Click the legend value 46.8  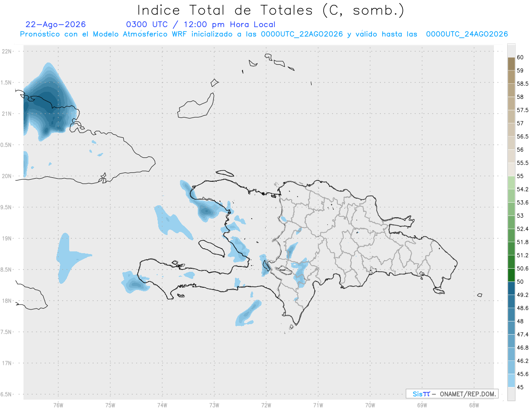pos(523,348)
